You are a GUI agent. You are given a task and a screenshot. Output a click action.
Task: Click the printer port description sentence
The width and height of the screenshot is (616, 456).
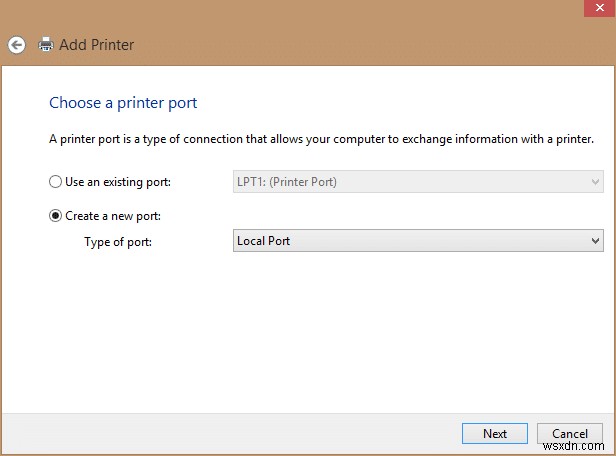coord(321,139)
